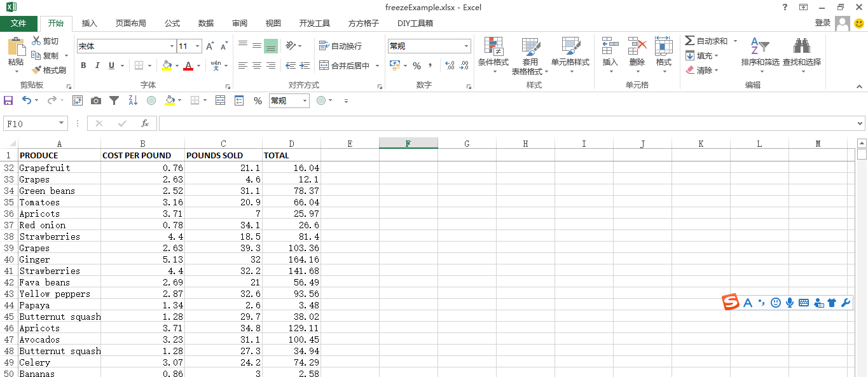Expand the formula bar chevron

pyautogui.click(x=860, y=123)
